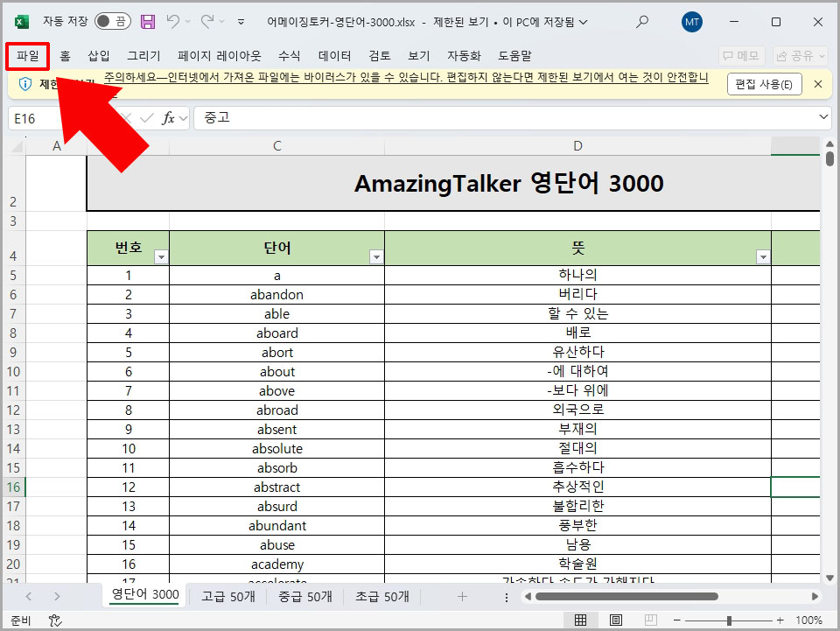The width and height of the screenshot is (840, 631).
Task: Click the 편집 사용(E) button
Action: click(x=766, y=84)
